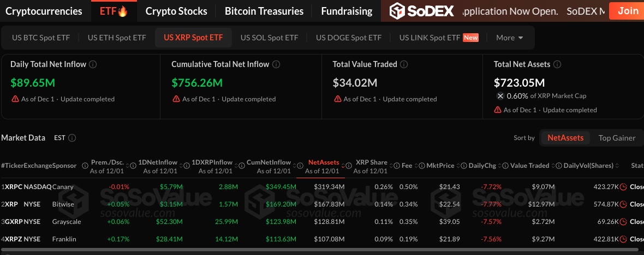Sort the table by NetAssets toggle
The height and width of the screenshot is (255, 644).
point(565,138)
